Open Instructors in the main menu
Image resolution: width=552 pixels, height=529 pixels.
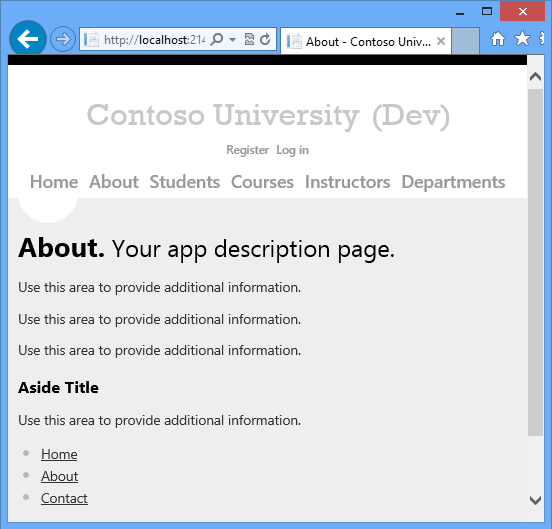point(347,182)
